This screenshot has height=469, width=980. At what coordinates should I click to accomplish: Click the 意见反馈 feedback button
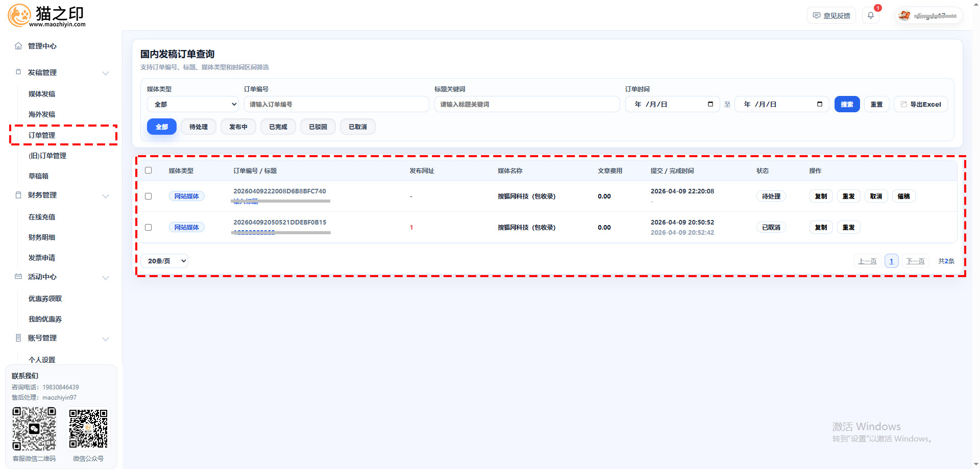click(x=831, y=16)
